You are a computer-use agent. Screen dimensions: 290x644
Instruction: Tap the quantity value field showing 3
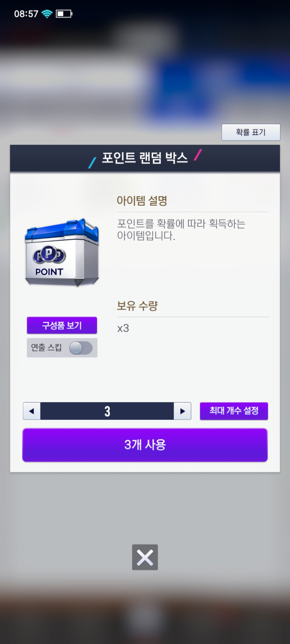107,411
